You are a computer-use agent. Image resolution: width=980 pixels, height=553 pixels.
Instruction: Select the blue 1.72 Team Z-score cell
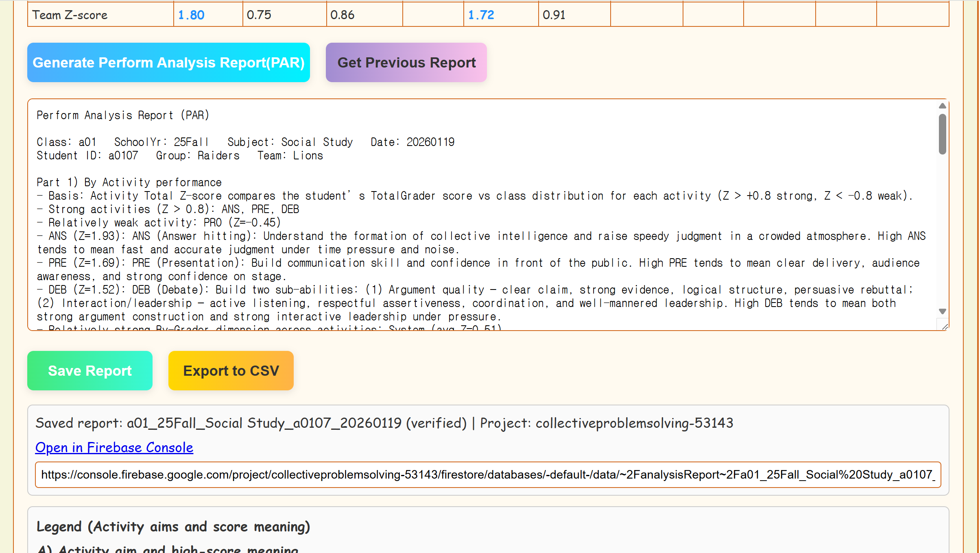(481, 15)
